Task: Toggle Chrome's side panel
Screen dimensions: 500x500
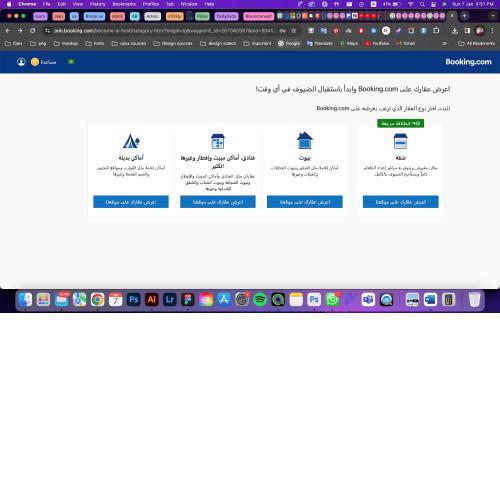Action: click(467, 31)
